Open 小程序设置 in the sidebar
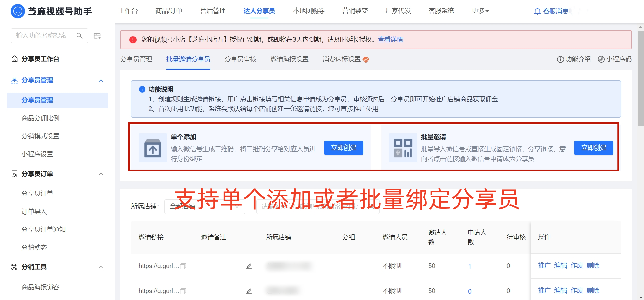The width and height of the screenshot is (644, 300). pos(38,154)
